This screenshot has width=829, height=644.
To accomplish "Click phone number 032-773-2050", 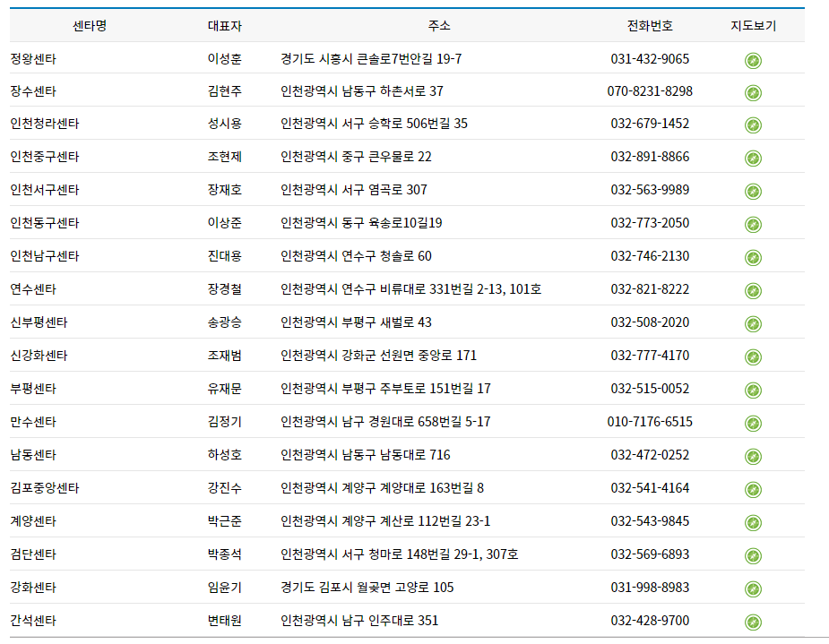I will (x=650, y=222).
